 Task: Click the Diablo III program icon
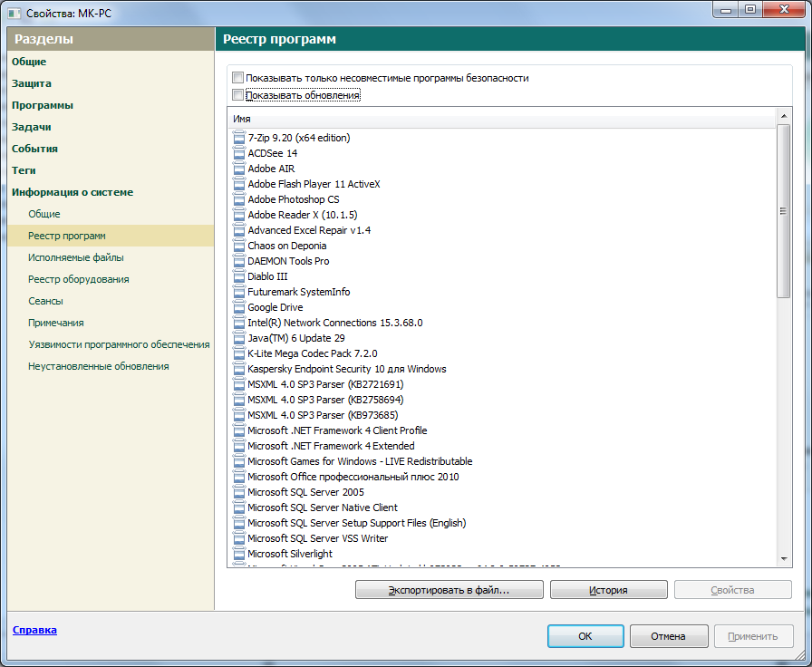(238, 276)
